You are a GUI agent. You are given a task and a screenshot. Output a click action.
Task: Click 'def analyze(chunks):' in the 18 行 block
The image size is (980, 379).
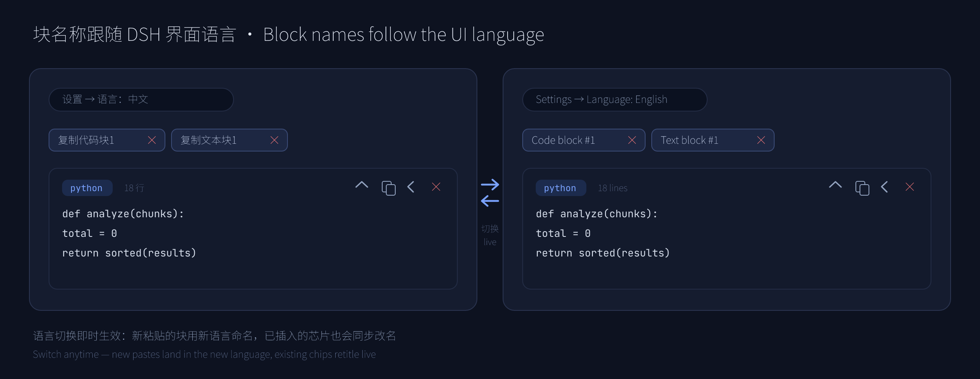[x=123, y=214]
